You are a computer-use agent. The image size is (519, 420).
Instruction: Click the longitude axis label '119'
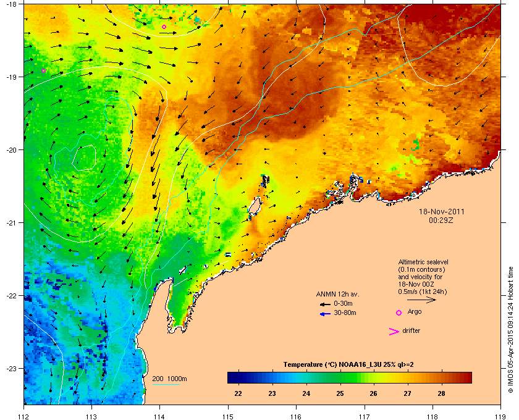point(500,416)
